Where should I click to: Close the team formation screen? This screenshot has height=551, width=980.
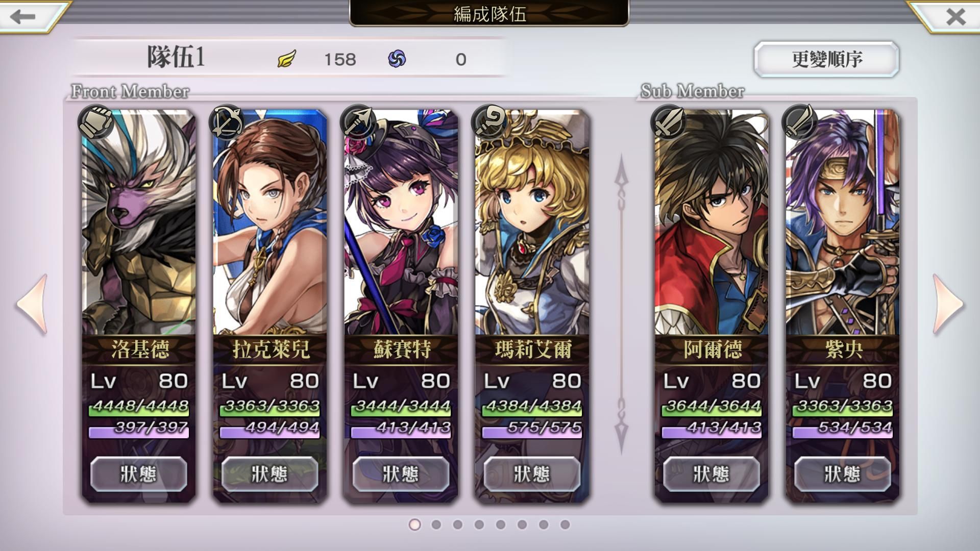[x=955, y=16]
